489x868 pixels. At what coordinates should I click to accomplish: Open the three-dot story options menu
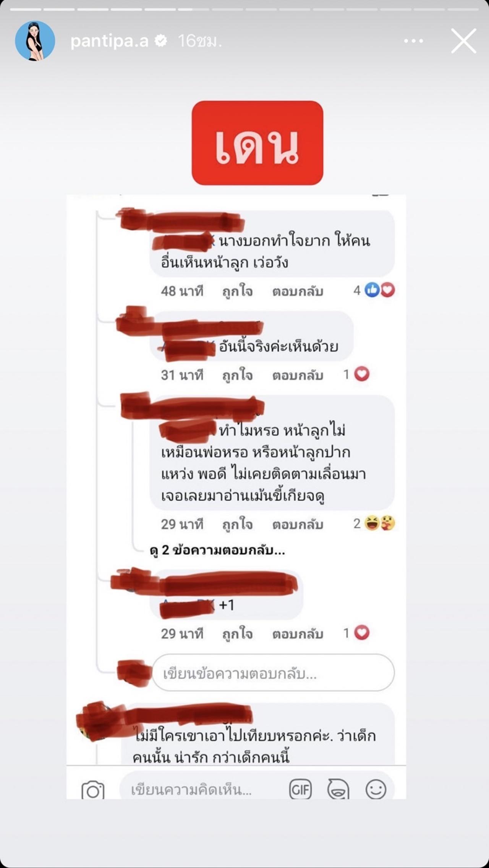[x=414, y=40]
